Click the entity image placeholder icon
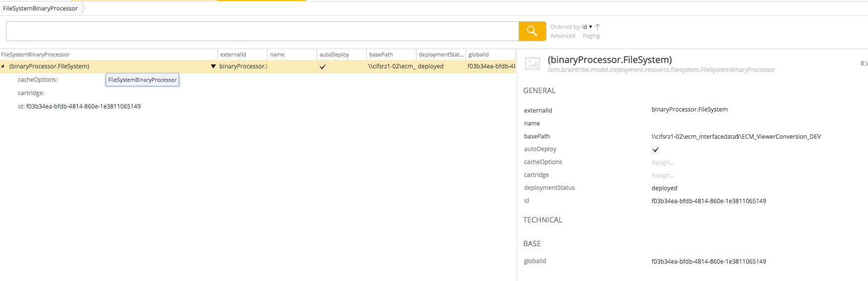 533,63
